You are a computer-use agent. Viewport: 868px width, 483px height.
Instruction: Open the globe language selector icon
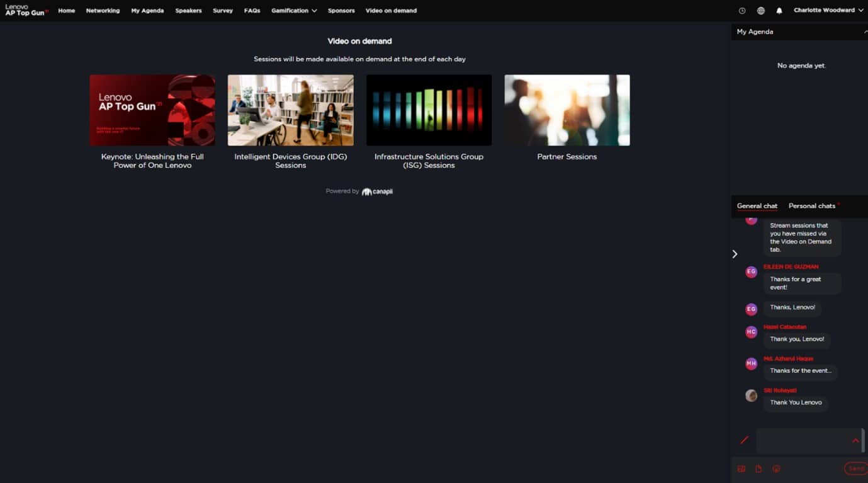pos(761,11)
